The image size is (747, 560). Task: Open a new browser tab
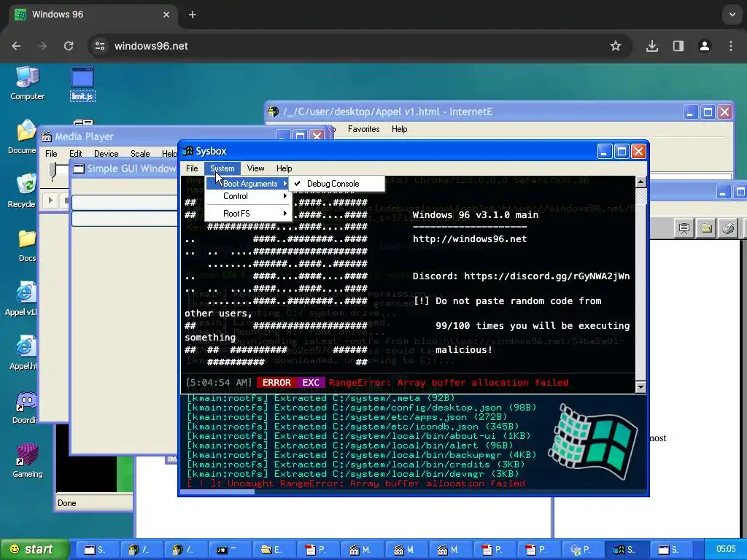[x=193, y=15]
